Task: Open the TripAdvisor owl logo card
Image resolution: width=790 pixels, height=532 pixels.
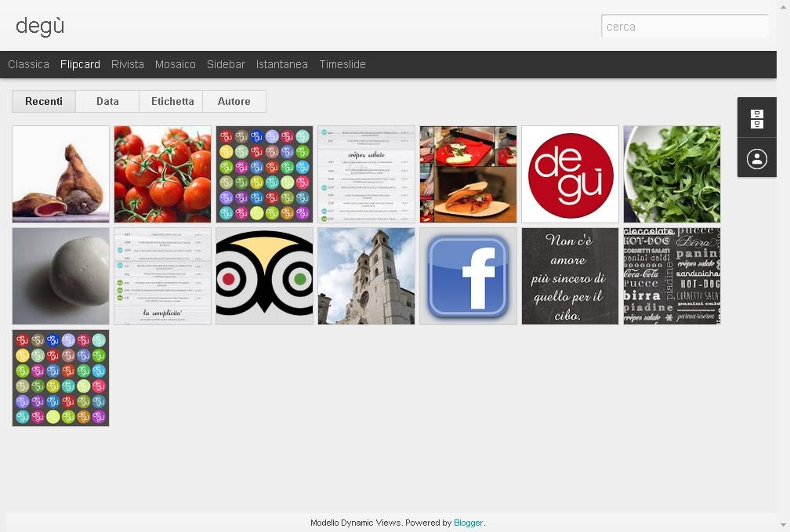Action: click(x=265, y=276)
